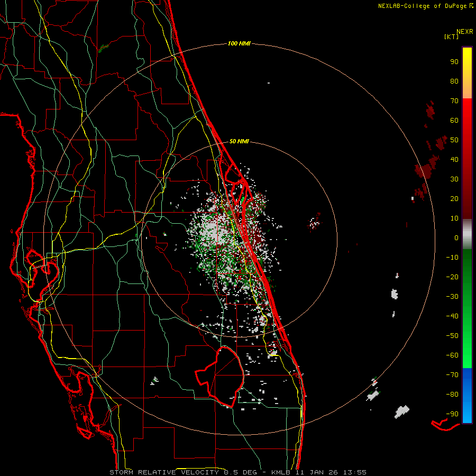Screen dimensions: 476x476
Task: Click the 20 value on velocity scale
Action: tap(454, 198)
